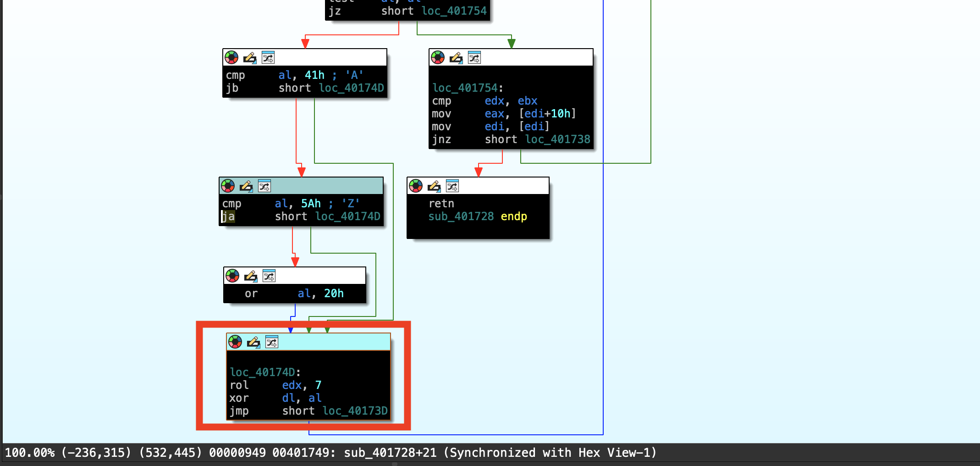
Task: Click the pencil edit icon in the retn node
Action: pos(434,186)
